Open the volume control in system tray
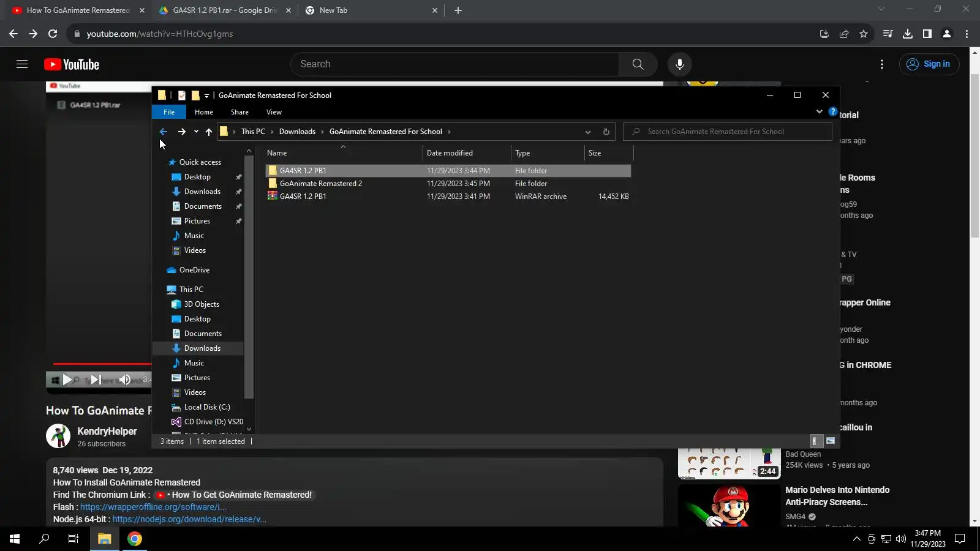The width and height of the screenshot is (980, 551). (x=900, y=539)
